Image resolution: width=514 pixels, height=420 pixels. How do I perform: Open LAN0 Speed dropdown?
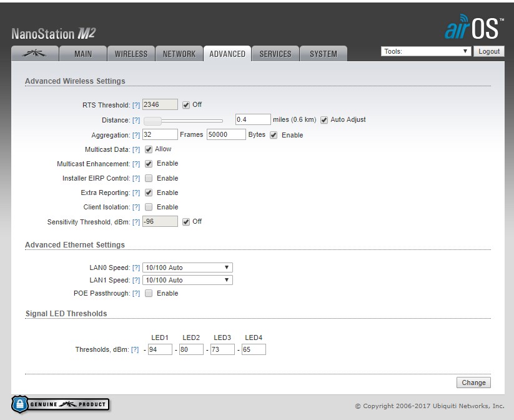click(x=187, y=267)
